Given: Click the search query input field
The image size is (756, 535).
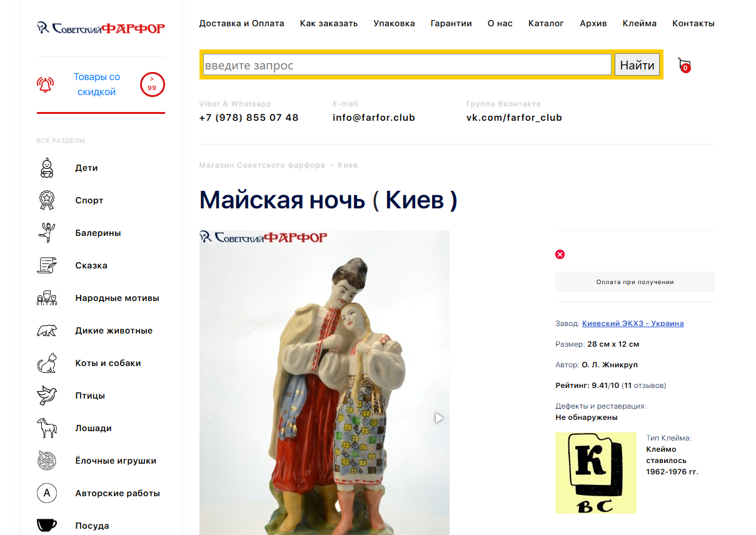Looking at the screenshot, I should [x=407, y=64].
